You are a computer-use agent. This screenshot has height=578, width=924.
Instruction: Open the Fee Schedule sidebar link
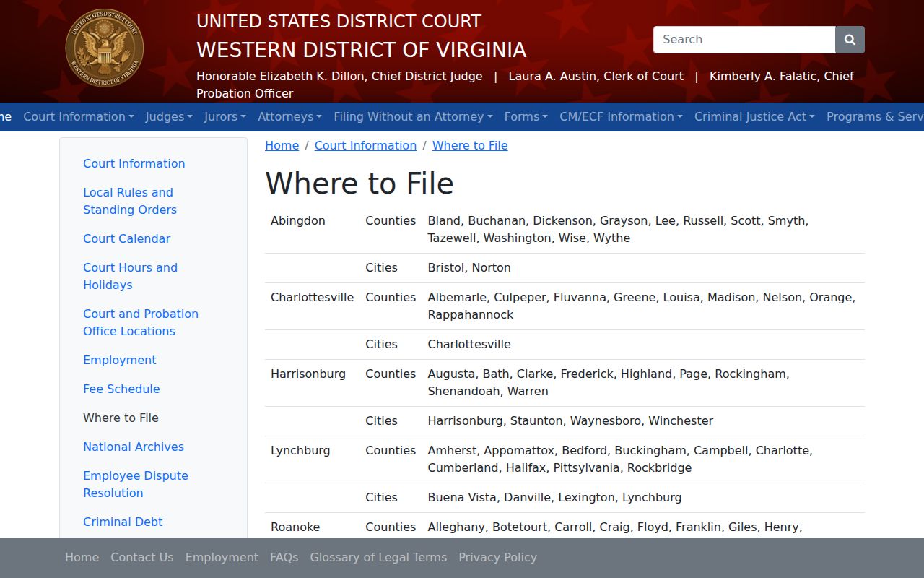[x=121, y=389]
